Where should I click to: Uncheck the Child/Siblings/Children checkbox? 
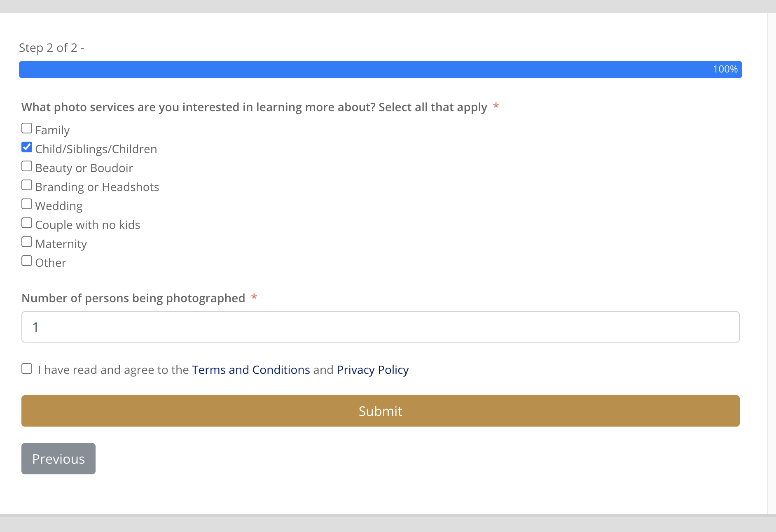[x=27, y=147]
